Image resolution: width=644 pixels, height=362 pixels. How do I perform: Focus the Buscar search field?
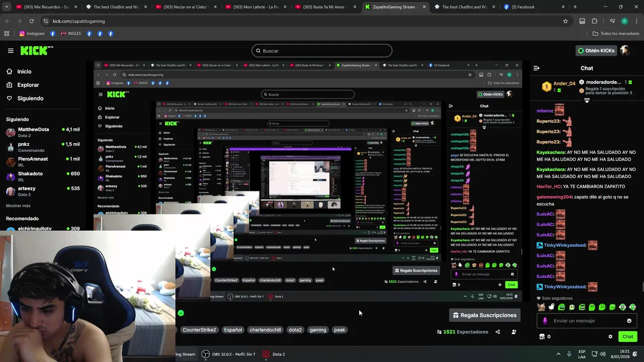[322, 51]
